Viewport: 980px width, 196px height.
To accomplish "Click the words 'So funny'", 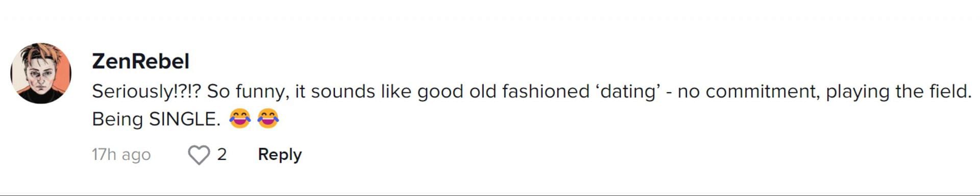I will point(245,91).
